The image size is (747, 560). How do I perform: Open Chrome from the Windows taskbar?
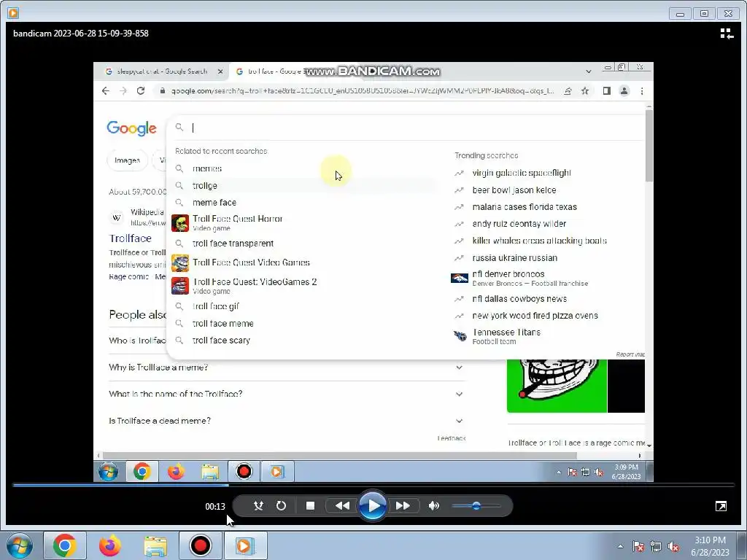(x=65, y=545)
